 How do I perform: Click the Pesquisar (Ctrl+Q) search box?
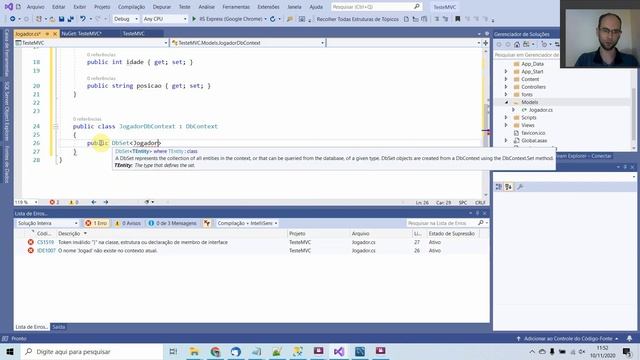pos(376,7)
